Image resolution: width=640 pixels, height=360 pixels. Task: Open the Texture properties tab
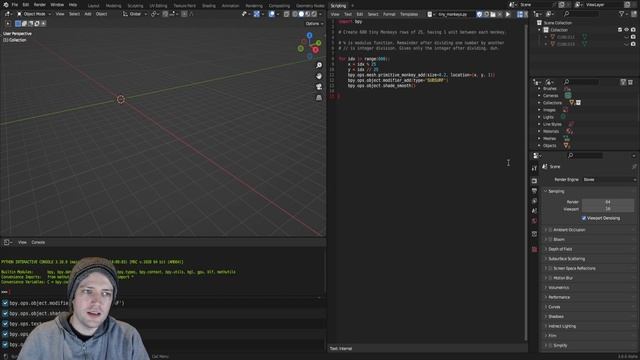(x=534, y=249)
